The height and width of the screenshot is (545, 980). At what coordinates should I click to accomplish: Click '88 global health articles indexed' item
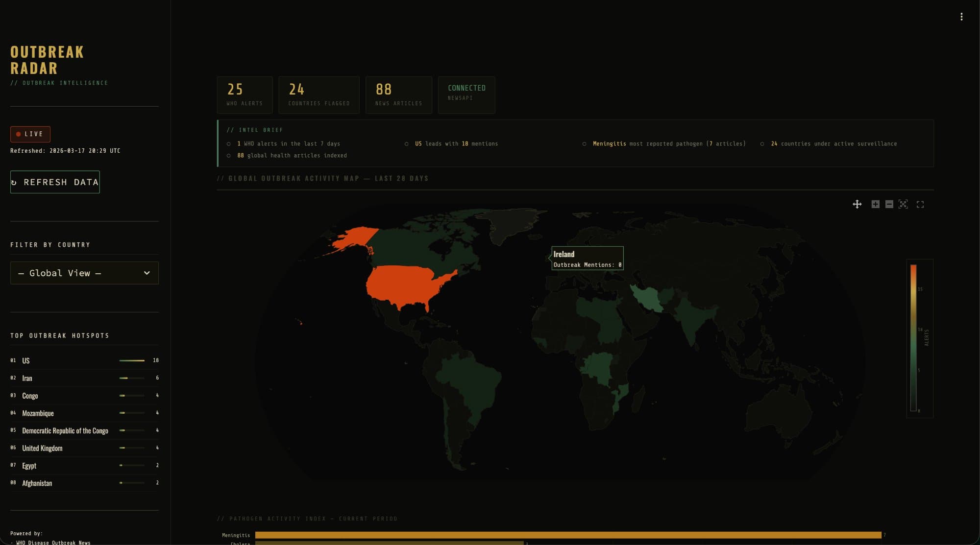pos(292,155)
